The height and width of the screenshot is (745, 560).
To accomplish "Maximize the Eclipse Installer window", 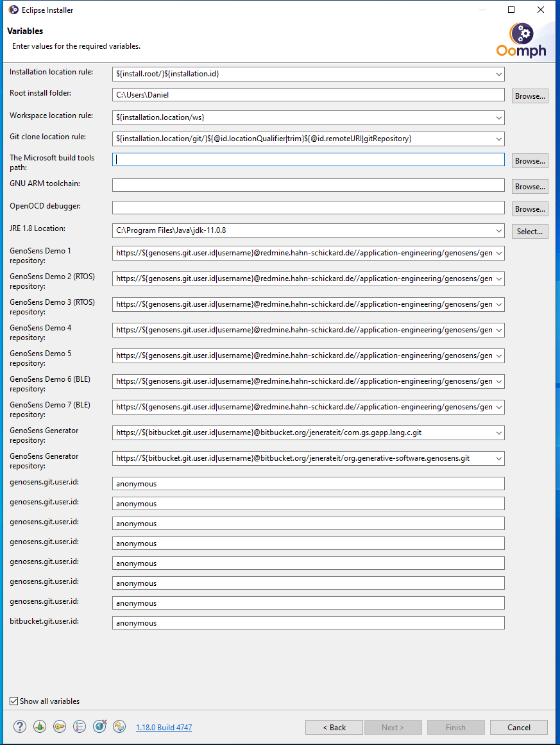I will [511, 10].
